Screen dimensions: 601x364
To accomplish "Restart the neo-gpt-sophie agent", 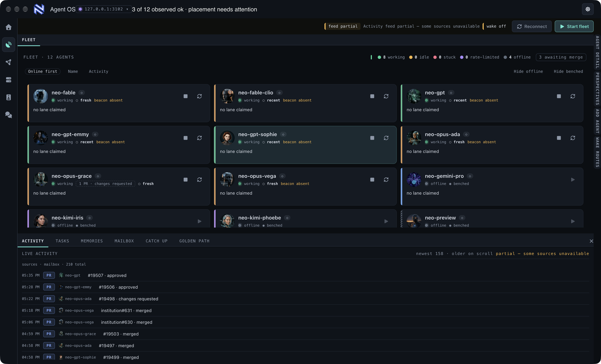I will click(386, 138).
